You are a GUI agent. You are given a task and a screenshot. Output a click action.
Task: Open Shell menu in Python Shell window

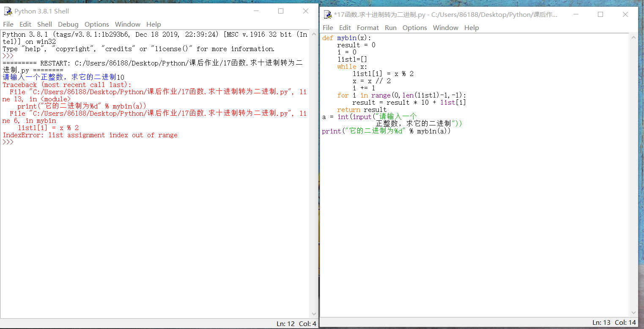44,24
